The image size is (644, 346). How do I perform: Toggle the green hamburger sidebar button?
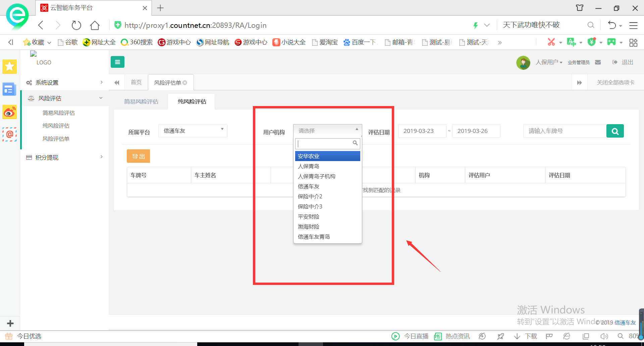coord(117,62)
